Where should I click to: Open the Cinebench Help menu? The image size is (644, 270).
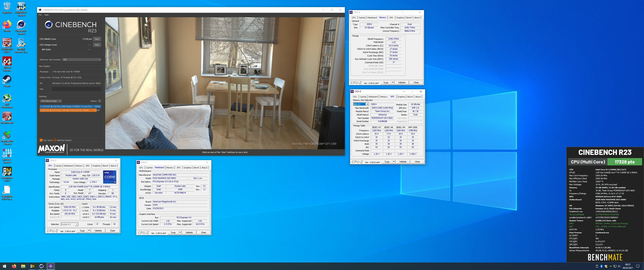(46, 15)
